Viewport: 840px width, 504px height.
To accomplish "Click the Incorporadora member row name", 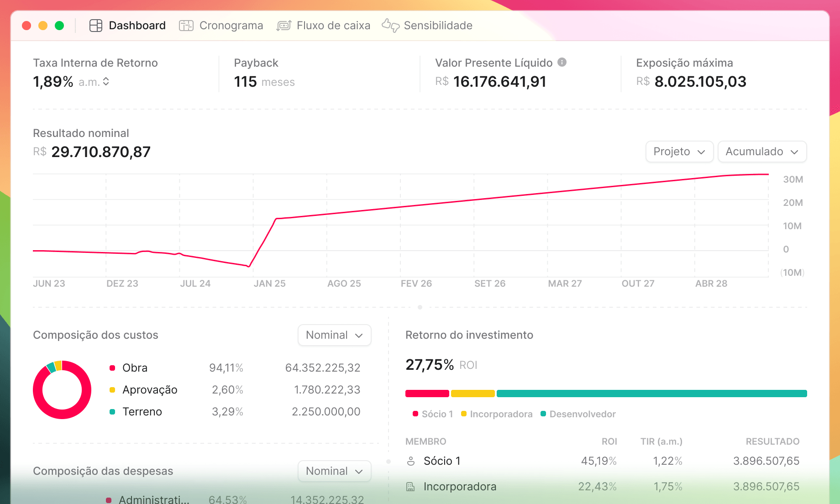I will pyautogui.click(x=460, y=487).
